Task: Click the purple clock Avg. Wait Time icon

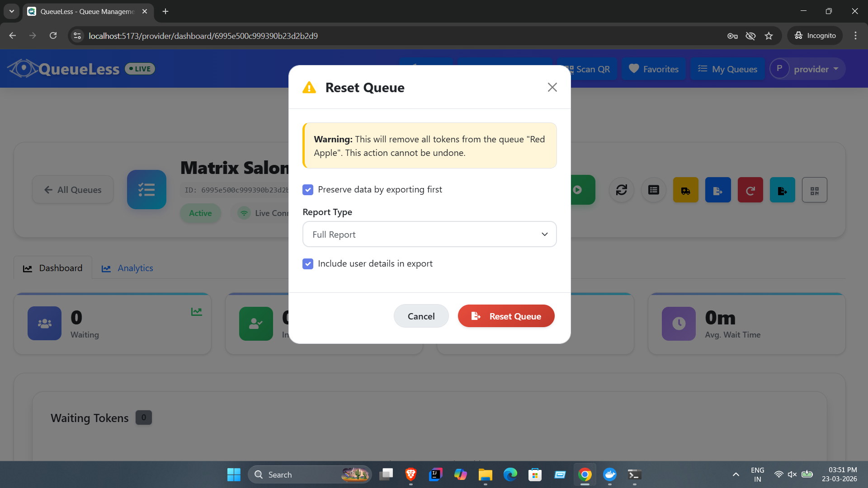Action: click(x=679, y=324)
